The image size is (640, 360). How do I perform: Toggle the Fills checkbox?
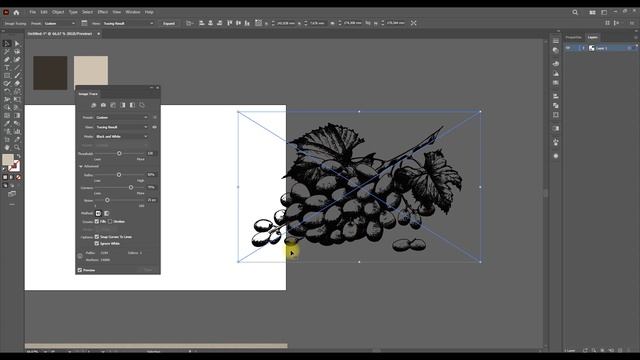tap(97, 222)
